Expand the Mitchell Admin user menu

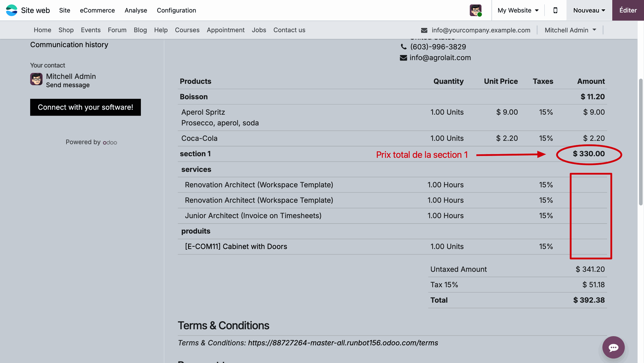(x=570, y=30)
